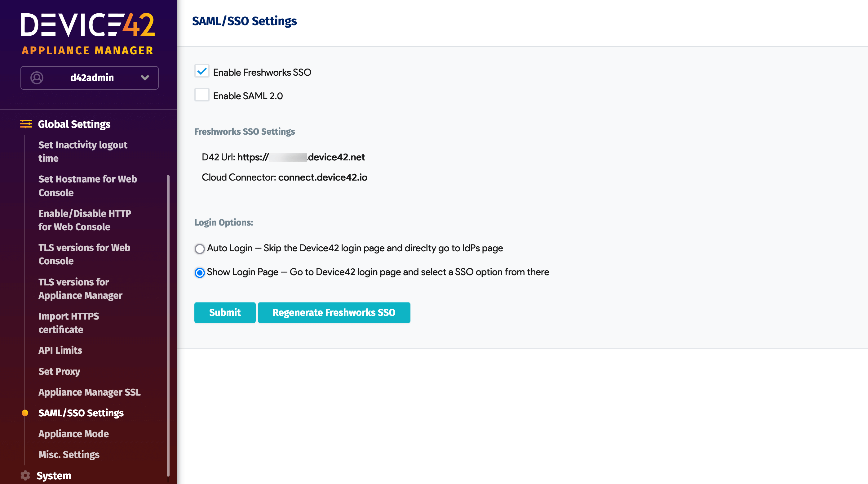Open the Misc. Settings page
The height and width of the screenshot is (484, 868).
(69, 454)
